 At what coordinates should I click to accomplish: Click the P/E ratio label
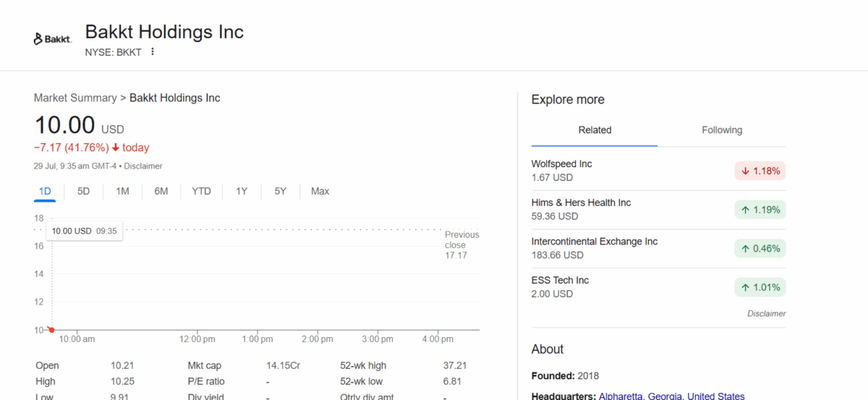click(x=206, y=381)
